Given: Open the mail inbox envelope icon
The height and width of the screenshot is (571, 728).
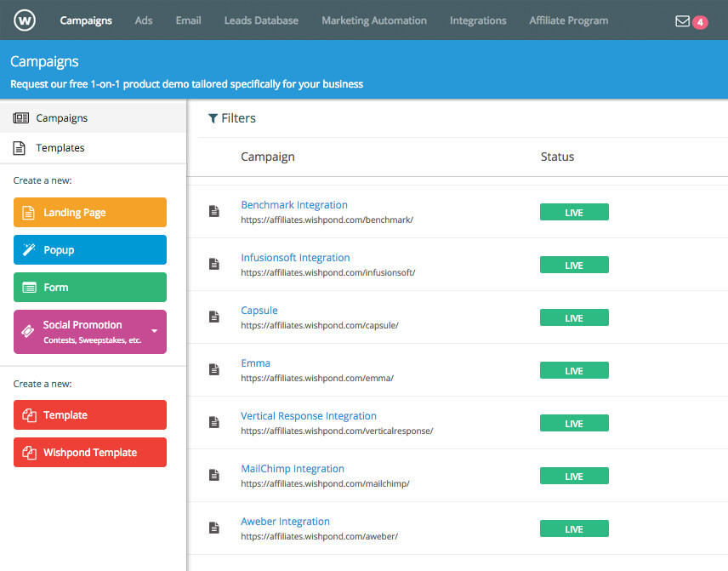Looking at the screenshot, I should [x=682, y=21].
